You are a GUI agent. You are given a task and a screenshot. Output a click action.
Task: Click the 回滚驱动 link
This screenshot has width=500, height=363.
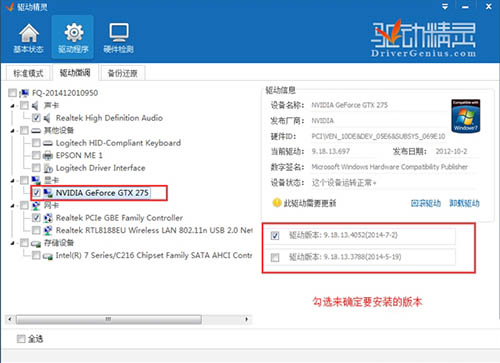coord(426,203)
